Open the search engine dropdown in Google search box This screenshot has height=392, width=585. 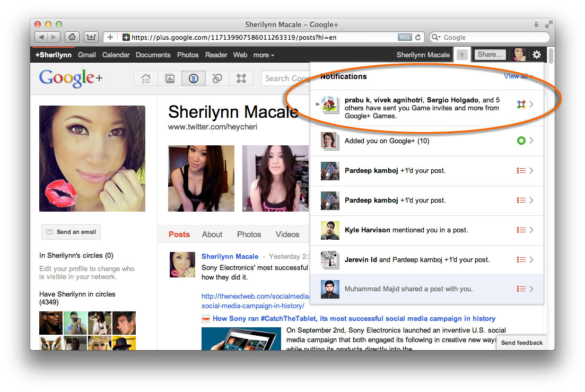436,37
